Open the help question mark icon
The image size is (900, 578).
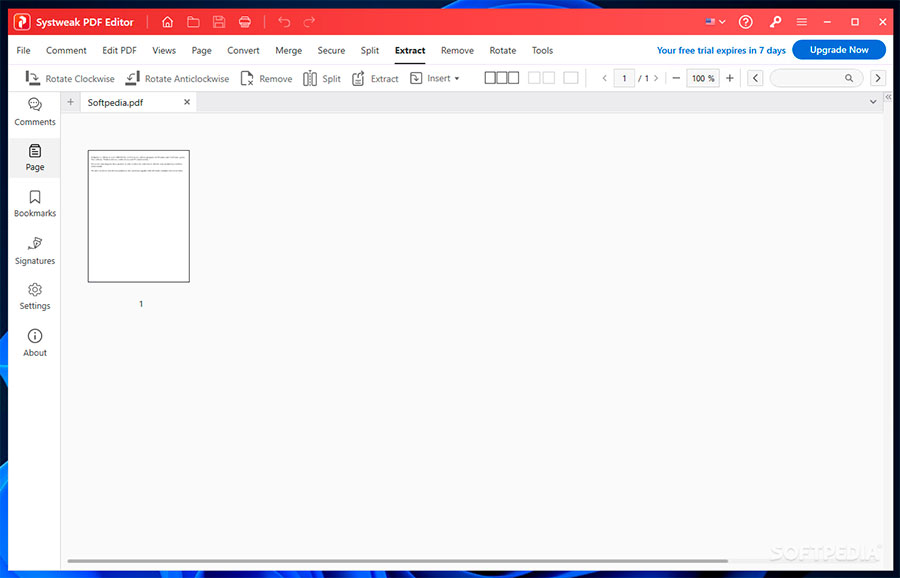(745, 21)
